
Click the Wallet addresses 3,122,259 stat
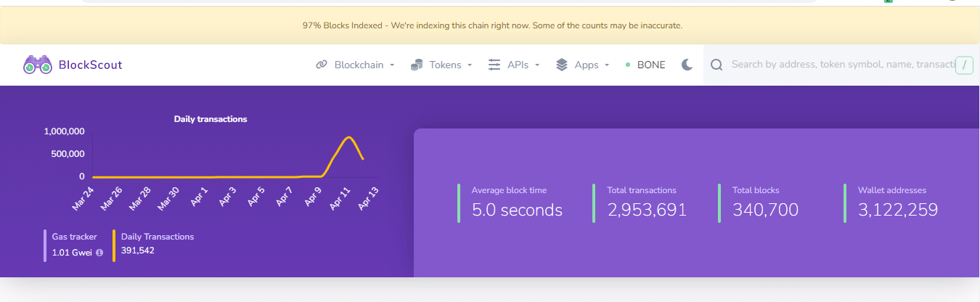pyautogui.click(x=898, y=203)
